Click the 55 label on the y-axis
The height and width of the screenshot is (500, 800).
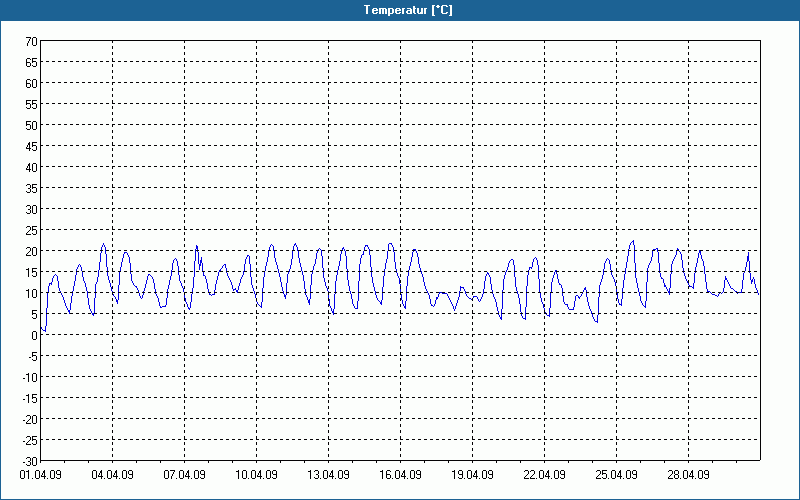click(32, 105)
